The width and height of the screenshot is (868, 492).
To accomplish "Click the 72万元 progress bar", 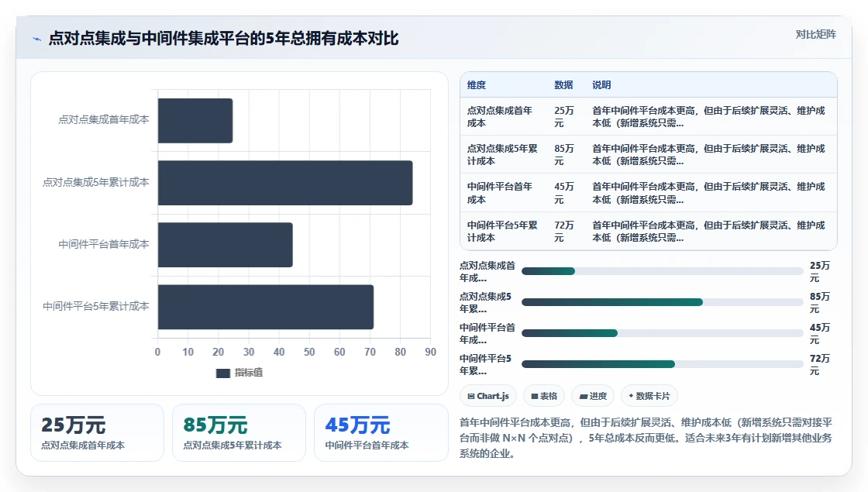I will (x=662, y=364).
